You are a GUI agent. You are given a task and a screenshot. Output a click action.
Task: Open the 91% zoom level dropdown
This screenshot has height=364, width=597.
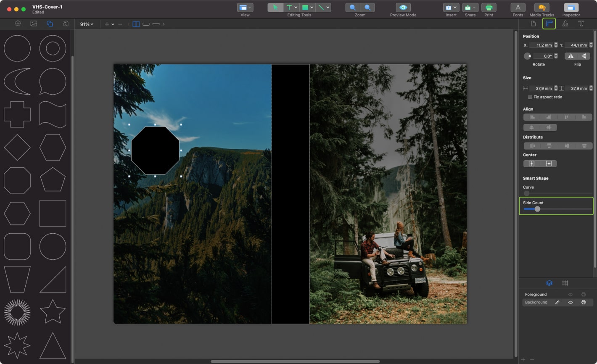coord(87,24)
